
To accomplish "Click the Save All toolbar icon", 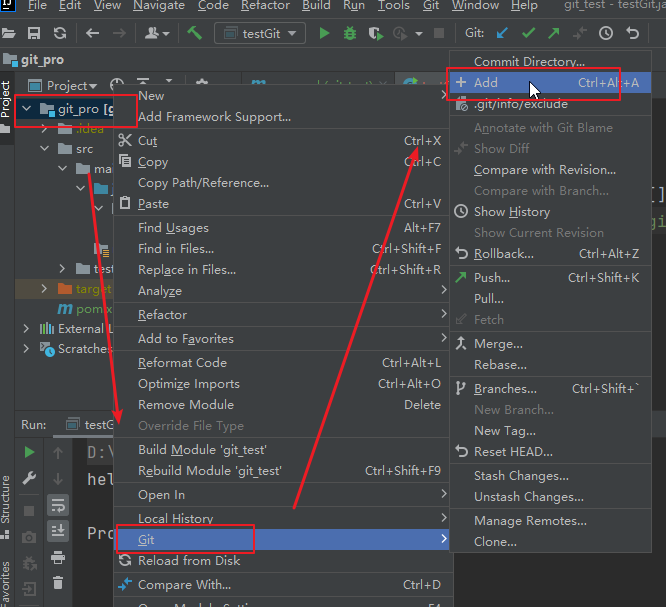I will click(x=34, y=33).
